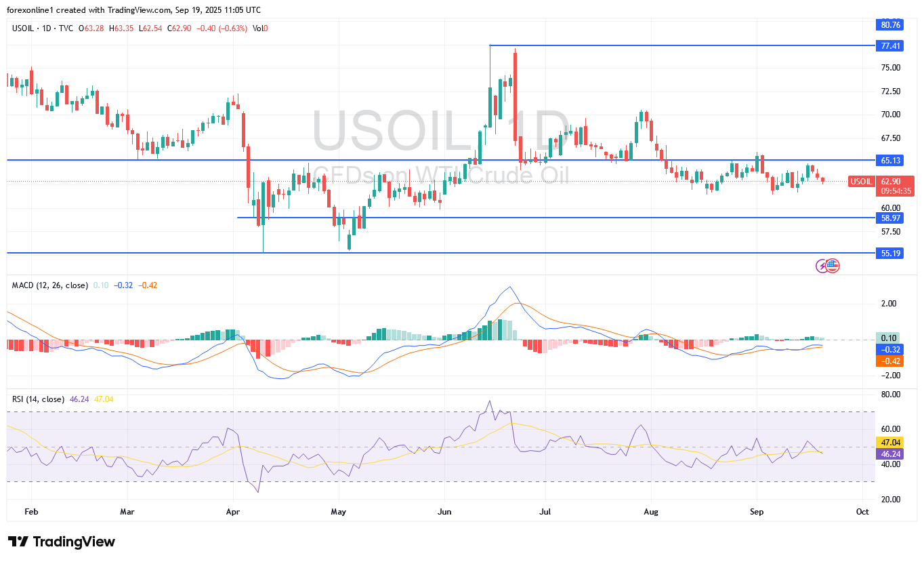The width and height of the screenshot is (924, 562).
Task: Click the 65.13 horizontal line price label
Action: (889, 161)
